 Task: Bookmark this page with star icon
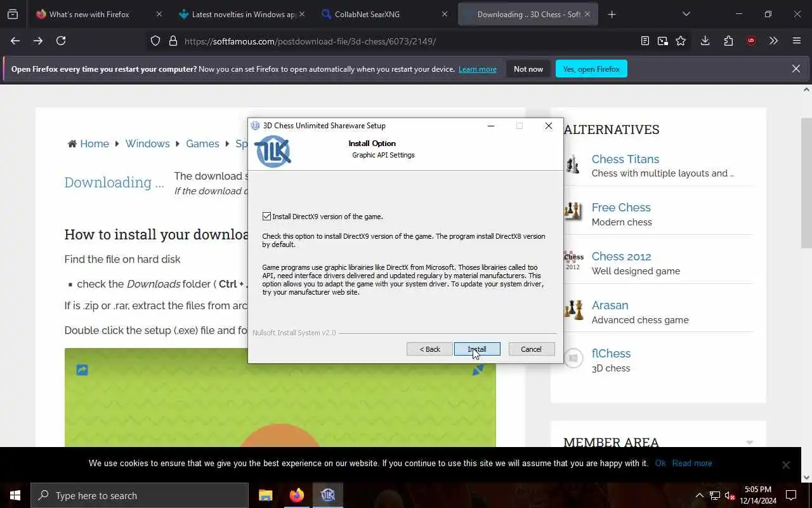tap(681, 41)
